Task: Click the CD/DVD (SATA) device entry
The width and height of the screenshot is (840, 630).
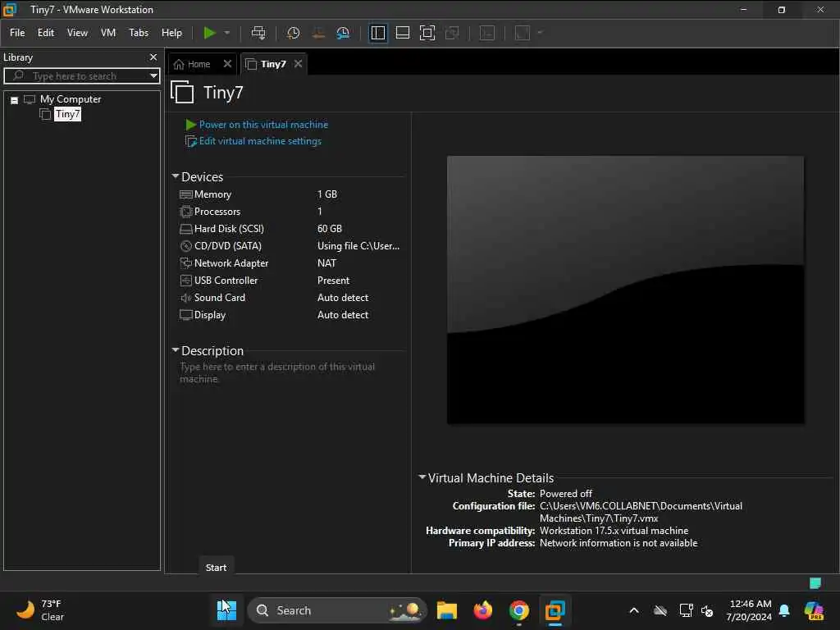Action: coord(228,246)
